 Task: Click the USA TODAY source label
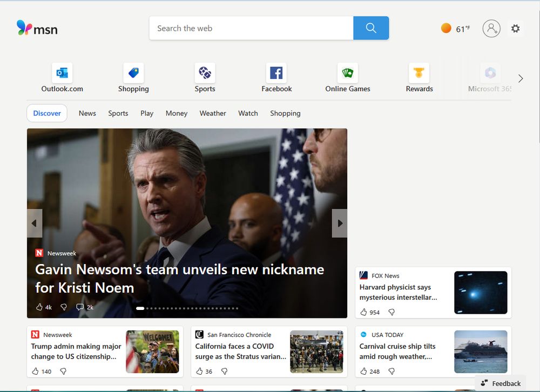pyautogui.click(x=387, y=335)
